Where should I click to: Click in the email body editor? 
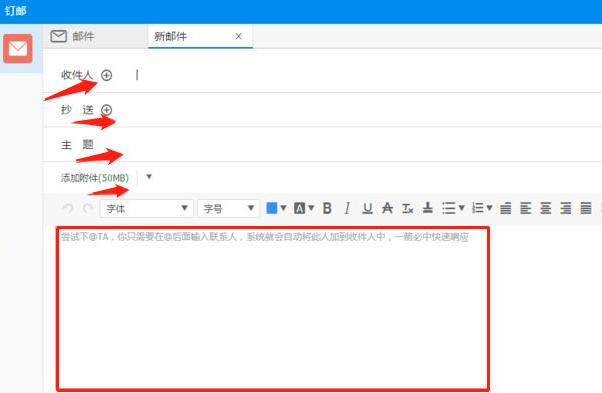point(273,309)
